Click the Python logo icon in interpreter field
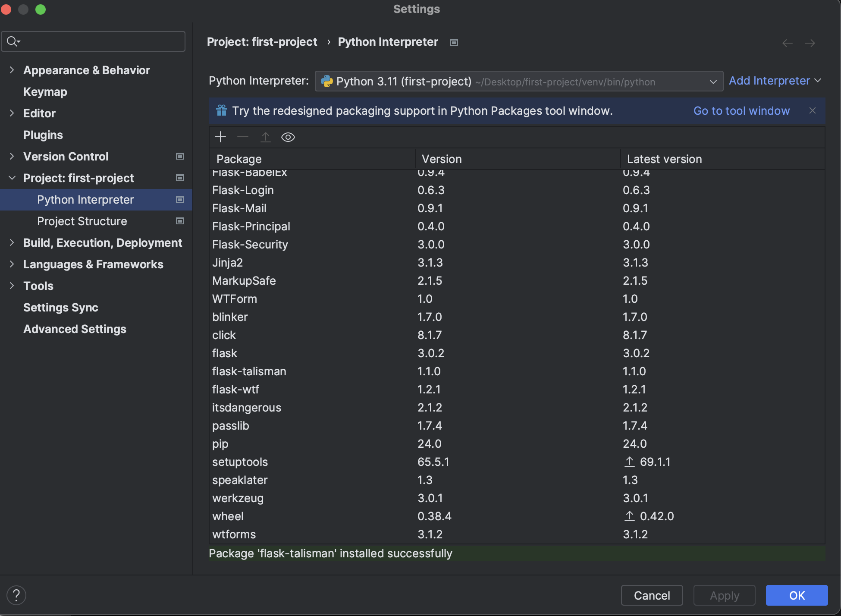Image resolution: width=841 pixels, height=616 pixels. coord(327,81)
